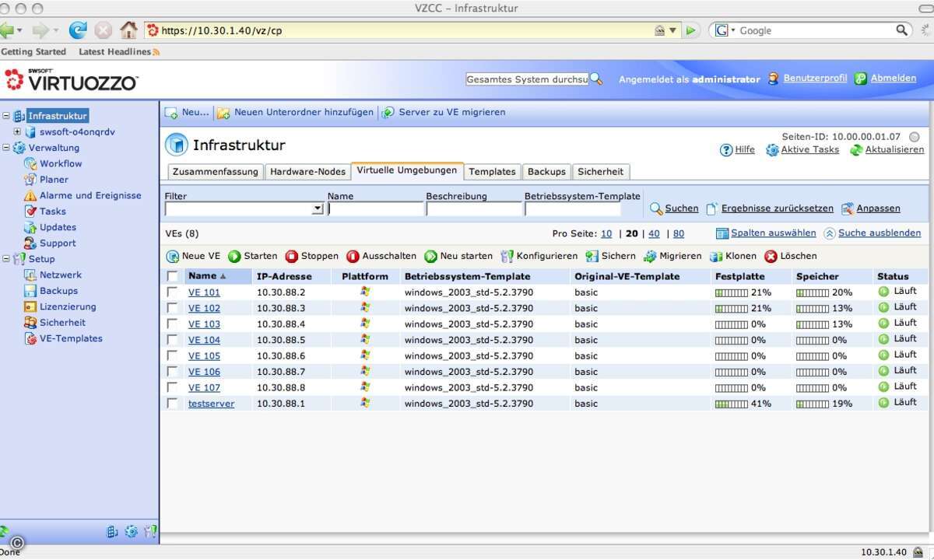Open the Backups tab
The height and width of the screenshot is (560, 934).
tap(546, 172)
